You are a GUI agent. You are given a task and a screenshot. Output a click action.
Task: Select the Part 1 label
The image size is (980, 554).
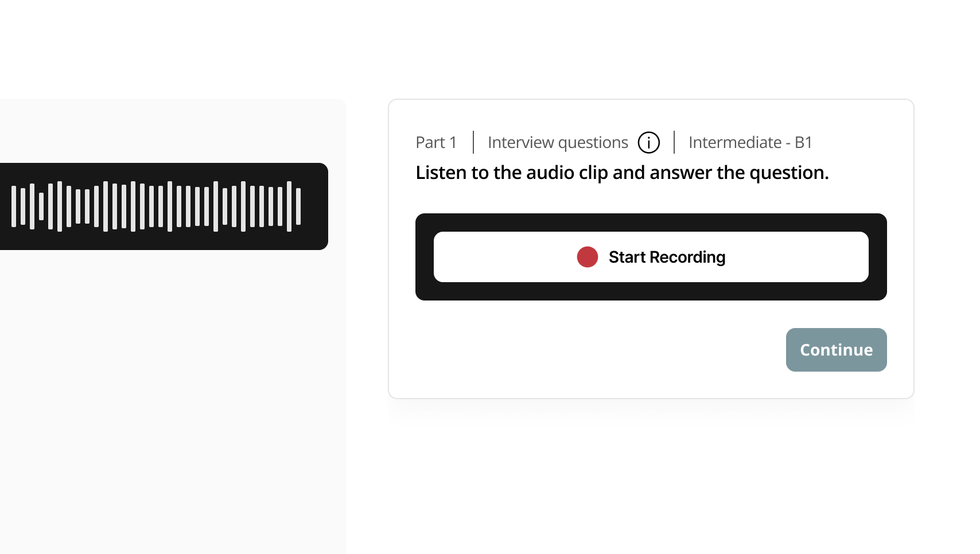[436, 142]
